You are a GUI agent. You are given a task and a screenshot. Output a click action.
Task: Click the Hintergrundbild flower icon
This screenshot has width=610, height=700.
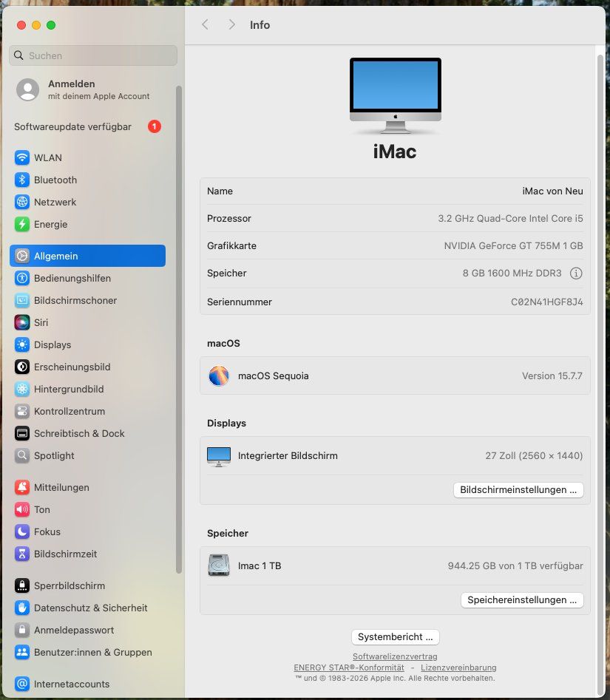22,389
